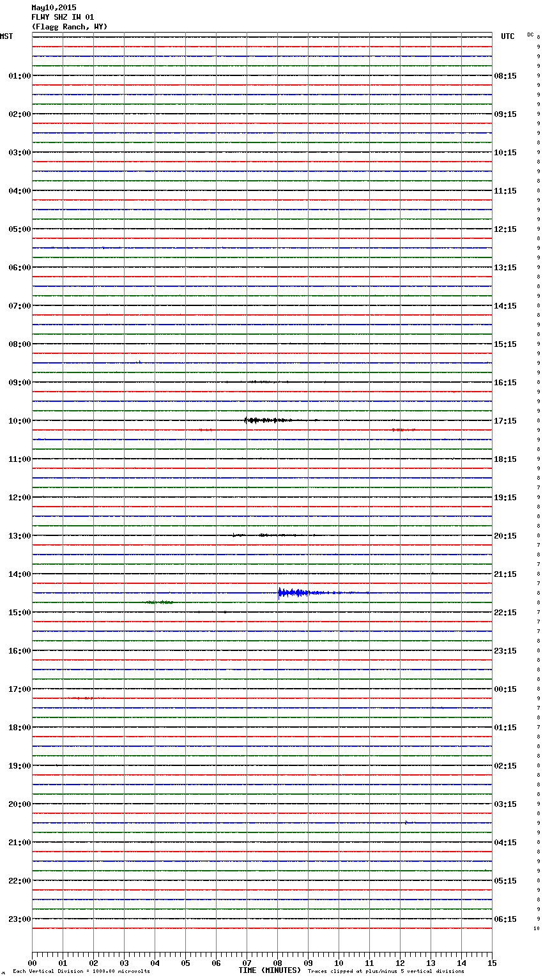This screenshot has width=543, height=980.
Task: Click the TIME (MINUTES) axis title
Action: click(270, 970)
